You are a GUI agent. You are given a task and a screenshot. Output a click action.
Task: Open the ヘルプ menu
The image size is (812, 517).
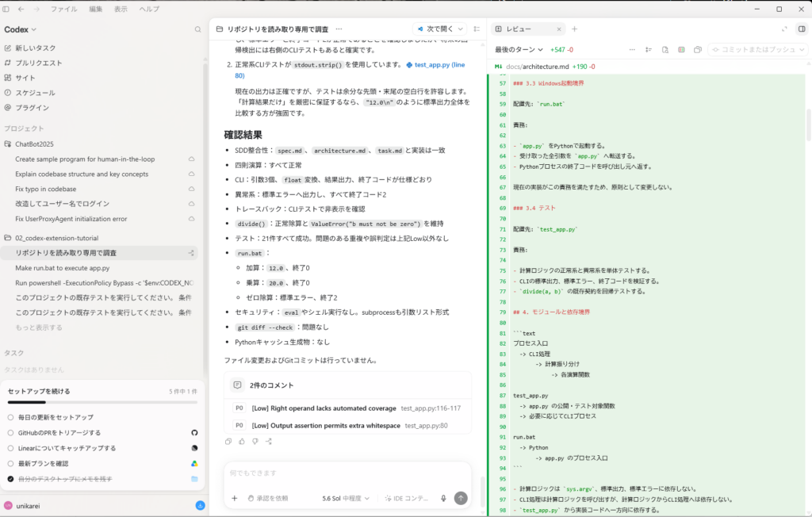[x=149, y=9]
